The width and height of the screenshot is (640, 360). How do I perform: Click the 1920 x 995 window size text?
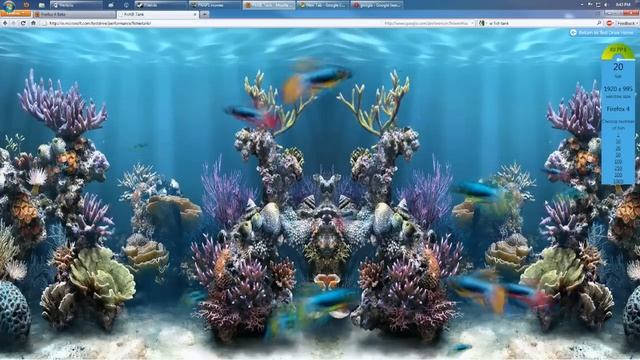click(x=618, y=89)
